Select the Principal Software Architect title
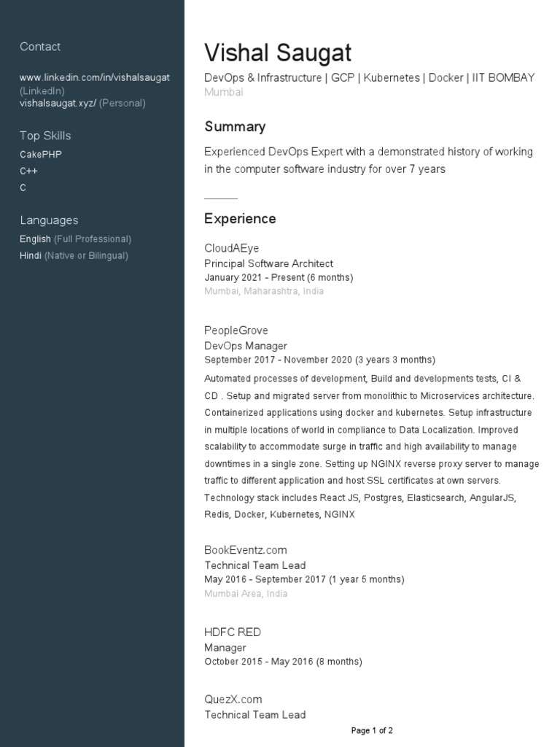This screenshot has width=560, height=747. [x=268, y=263]
